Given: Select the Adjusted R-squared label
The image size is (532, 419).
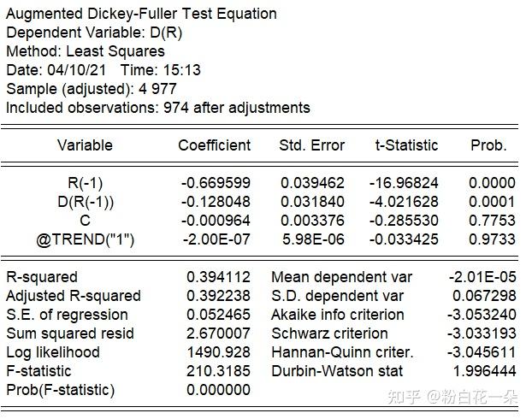Looking at the screenshot, I should 74,296.
